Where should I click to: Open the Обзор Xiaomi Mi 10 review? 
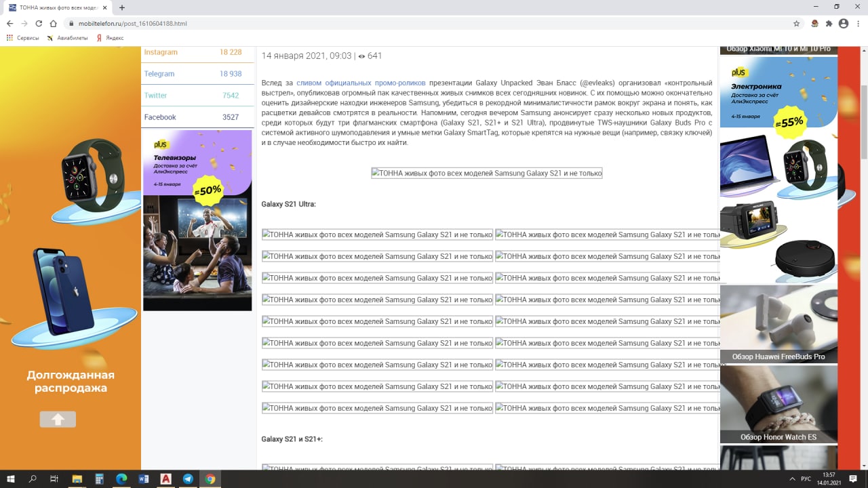[x=778, y=49]
